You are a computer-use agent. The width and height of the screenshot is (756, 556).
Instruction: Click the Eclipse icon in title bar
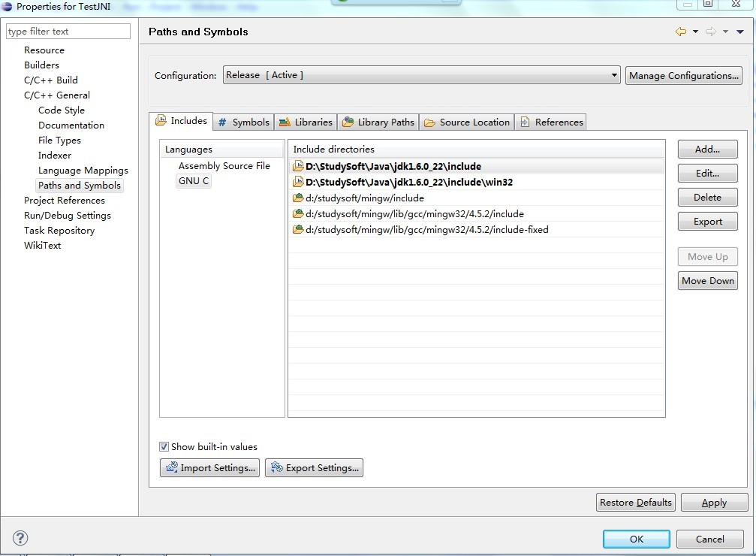click(8, 7)
